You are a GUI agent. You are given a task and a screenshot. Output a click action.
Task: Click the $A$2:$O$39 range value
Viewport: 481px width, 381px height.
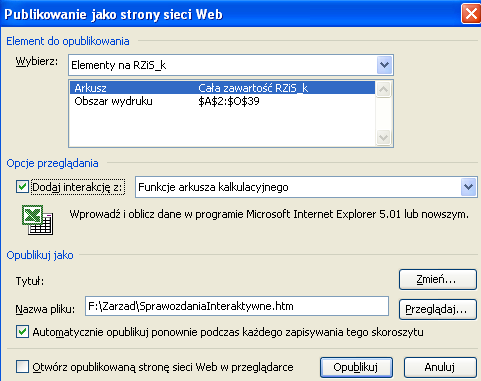click(x=229, y=101)
